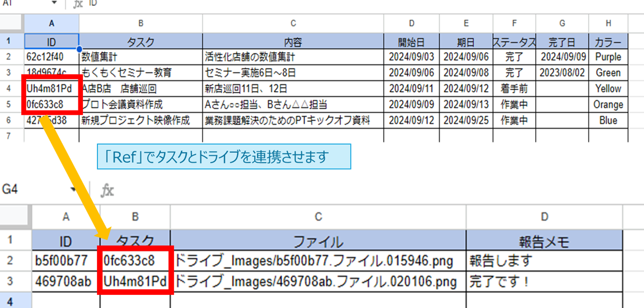Select file cell ドライブ_Images/b5f00b77.ファイル.015946.png
644x308 pixels.
[318, 261]
